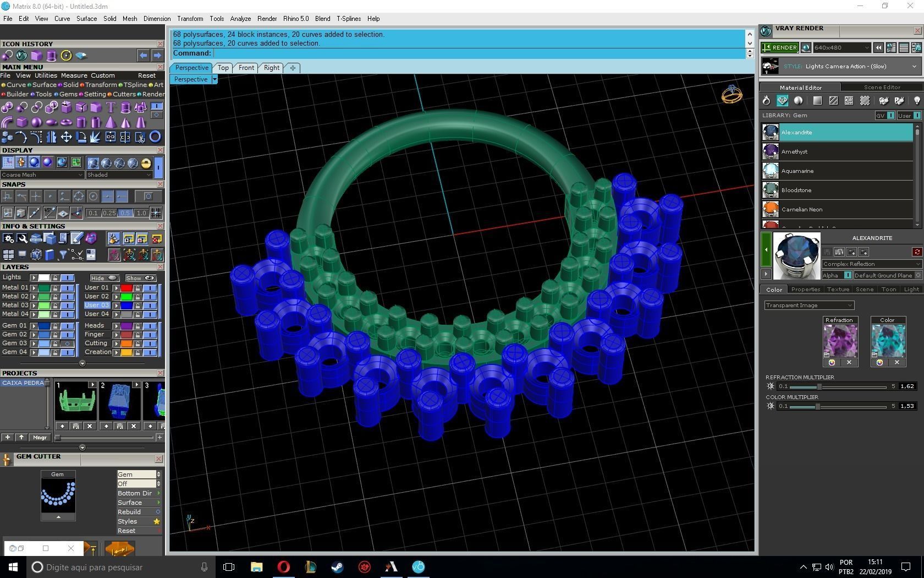Toggle the Hide layers switch
The height and width of the screenshot is (578, 924).
[105, 278]
